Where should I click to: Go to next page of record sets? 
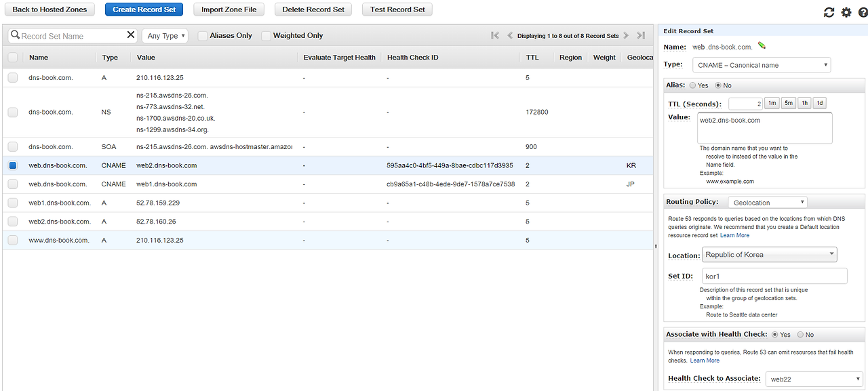click(626, 35)
